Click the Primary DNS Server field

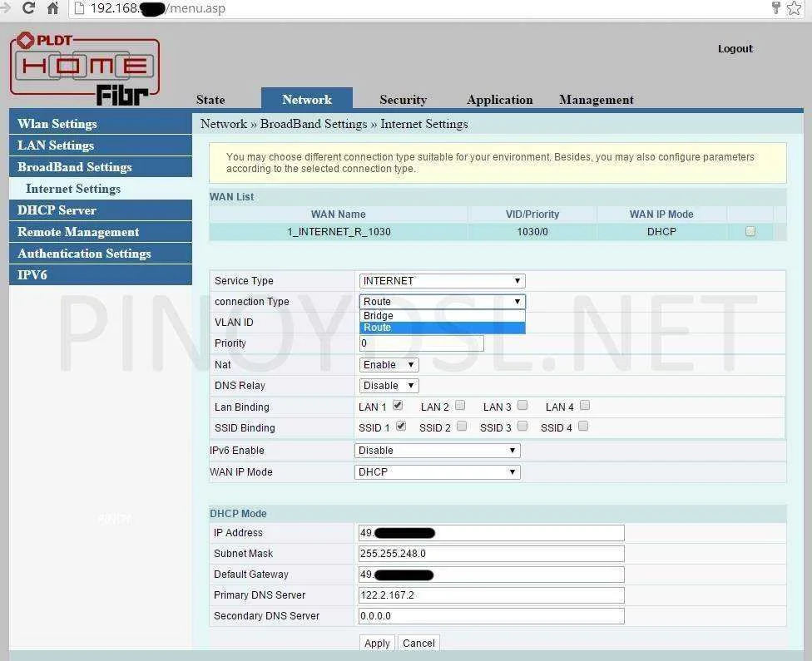(x=491, y=595)
